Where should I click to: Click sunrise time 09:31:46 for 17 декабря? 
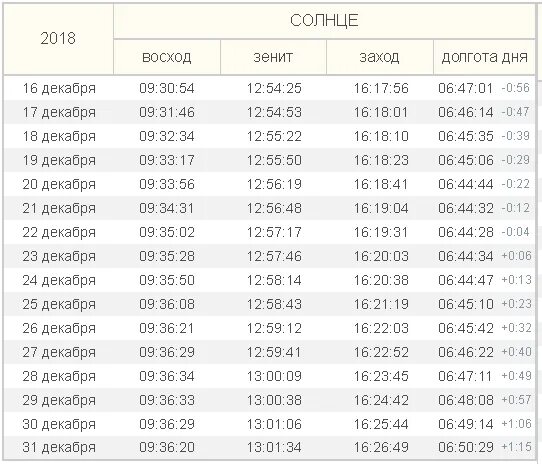pos(167,112)
